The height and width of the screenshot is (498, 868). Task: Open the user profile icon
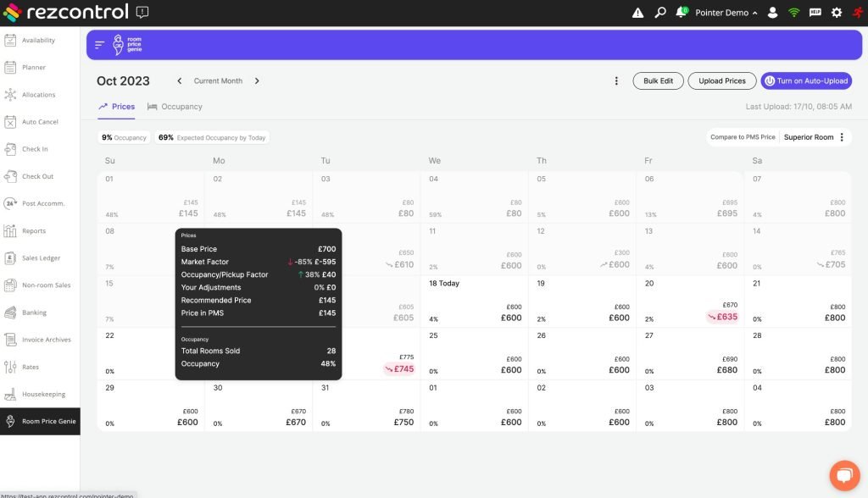pyautogui.click(x=772, y=13)
